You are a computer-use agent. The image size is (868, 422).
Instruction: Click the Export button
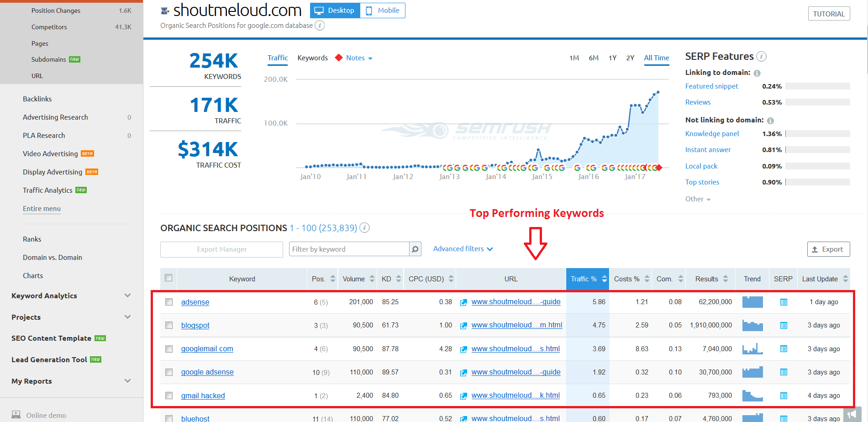(828, 249)
